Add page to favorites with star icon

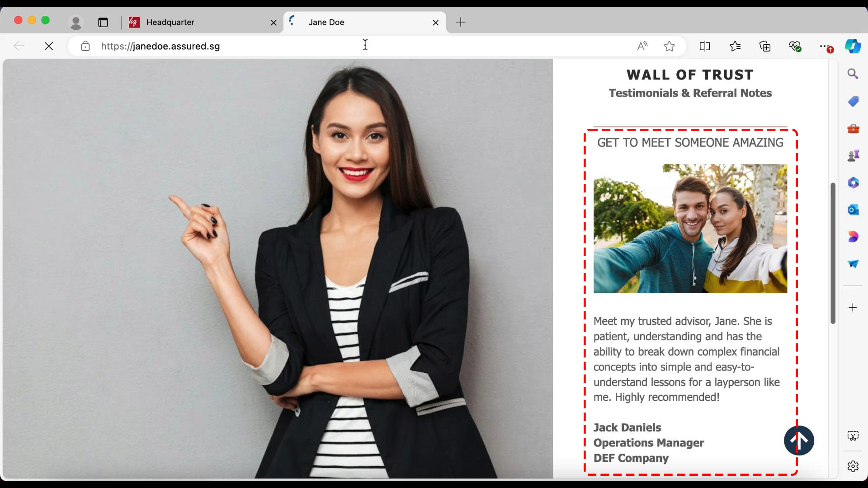(x=669, y=46)
